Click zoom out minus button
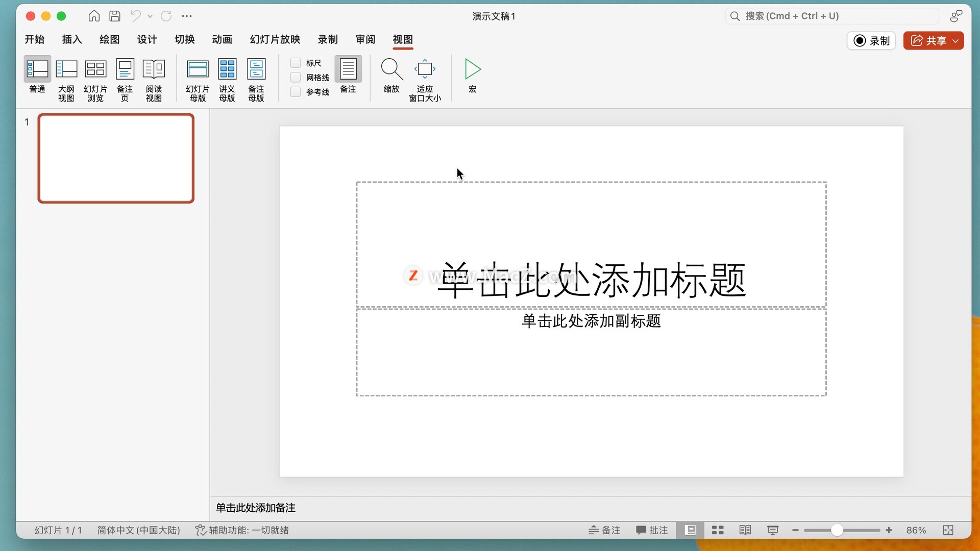 795,531
